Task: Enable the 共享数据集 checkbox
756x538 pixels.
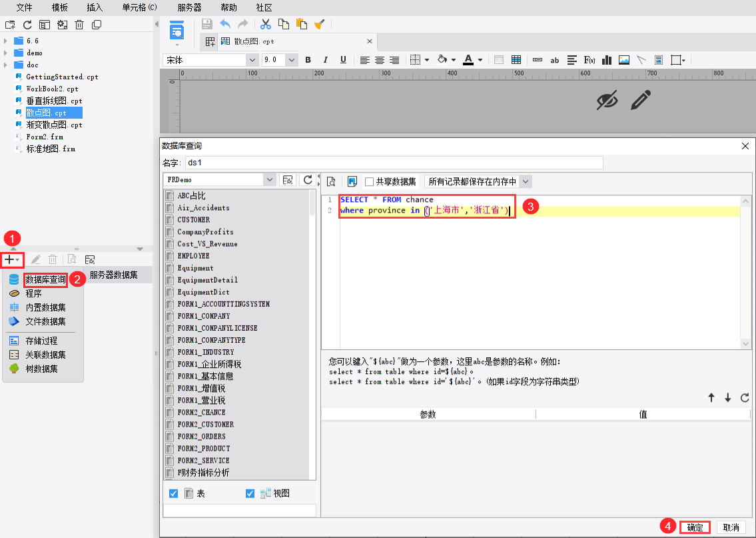Action: (369, 182)
